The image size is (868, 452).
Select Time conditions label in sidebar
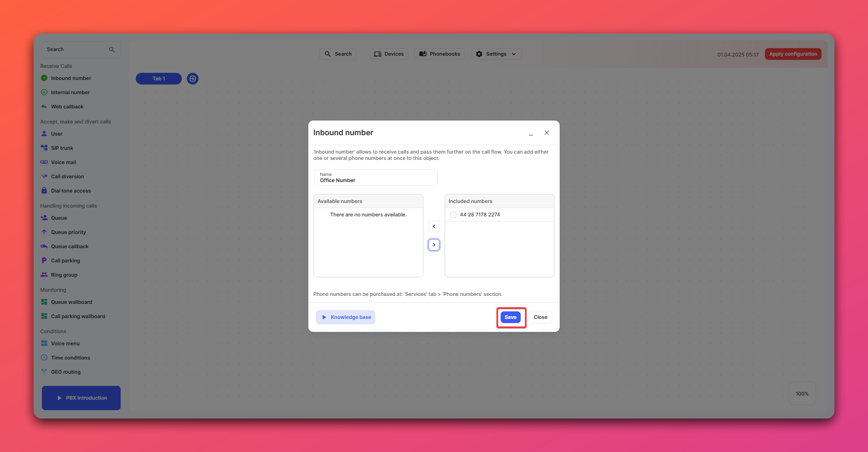click(x=70, y=358)
